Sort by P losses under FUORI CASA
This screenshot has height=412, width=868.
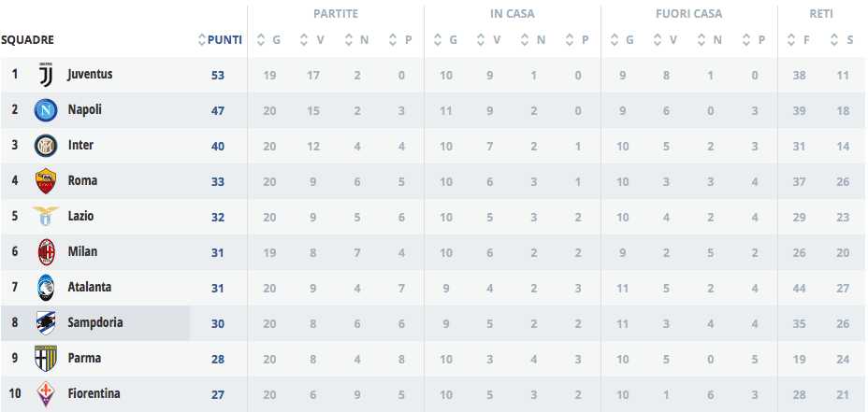pos(756,40)
